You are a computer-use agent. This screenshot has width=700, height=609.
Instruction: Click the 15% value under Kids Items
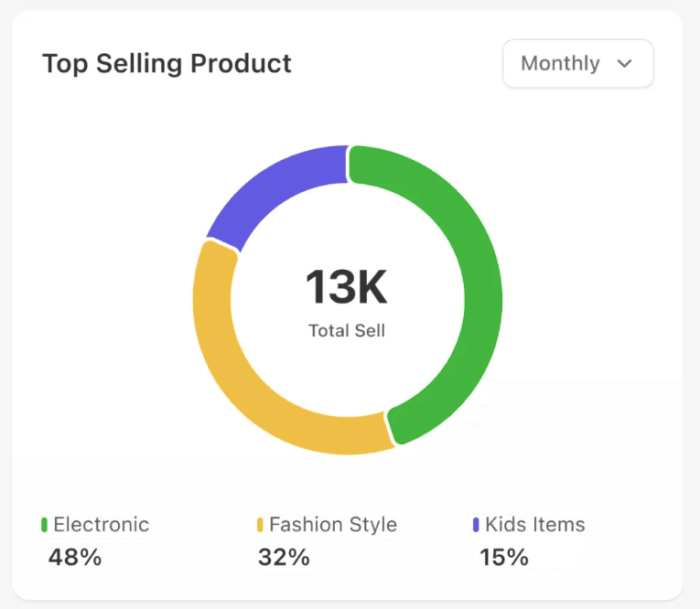click(x=504, y=557)
